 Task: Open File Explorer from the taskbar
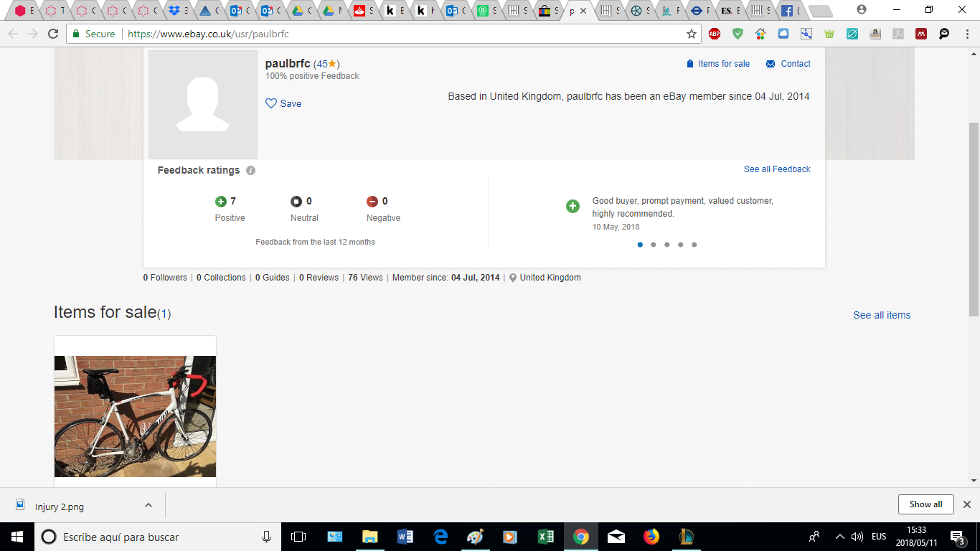coord(370,537)
